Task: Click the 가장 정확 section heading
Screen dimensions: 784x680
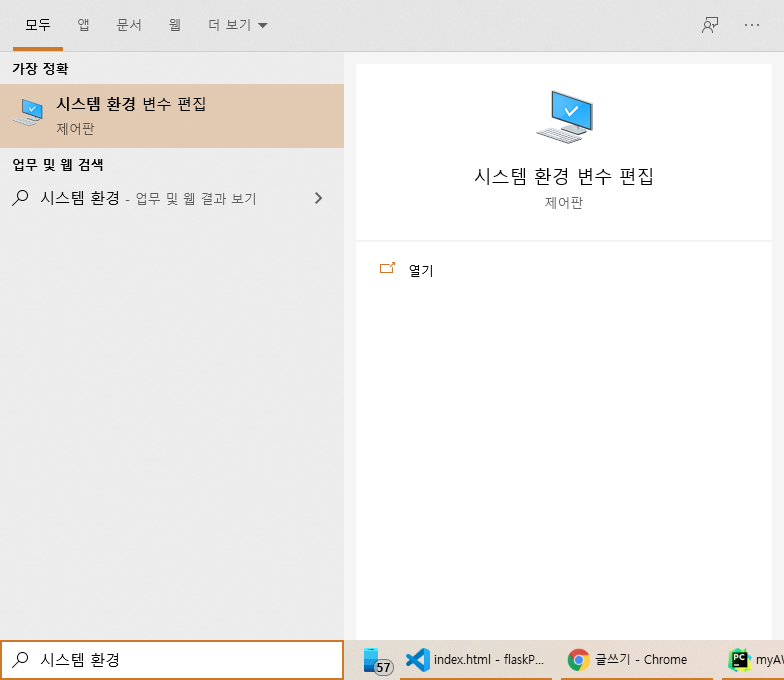Action: [x=40, y=68]
